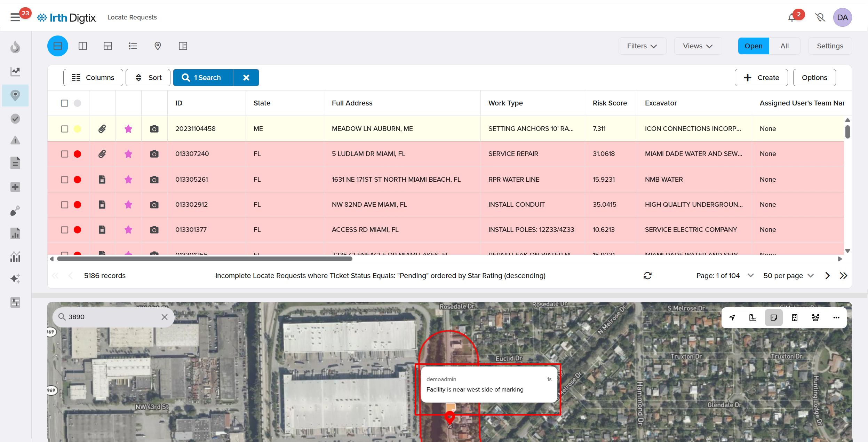Click the Columns button
This screenshot has width=868, height=442.
[x=93, y=78]
